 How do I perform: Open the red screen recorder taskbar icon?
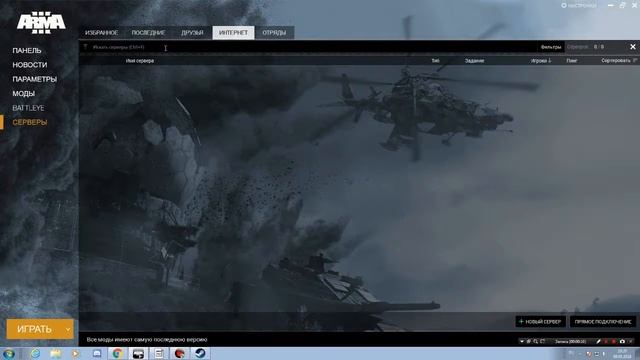coord(180,353)
